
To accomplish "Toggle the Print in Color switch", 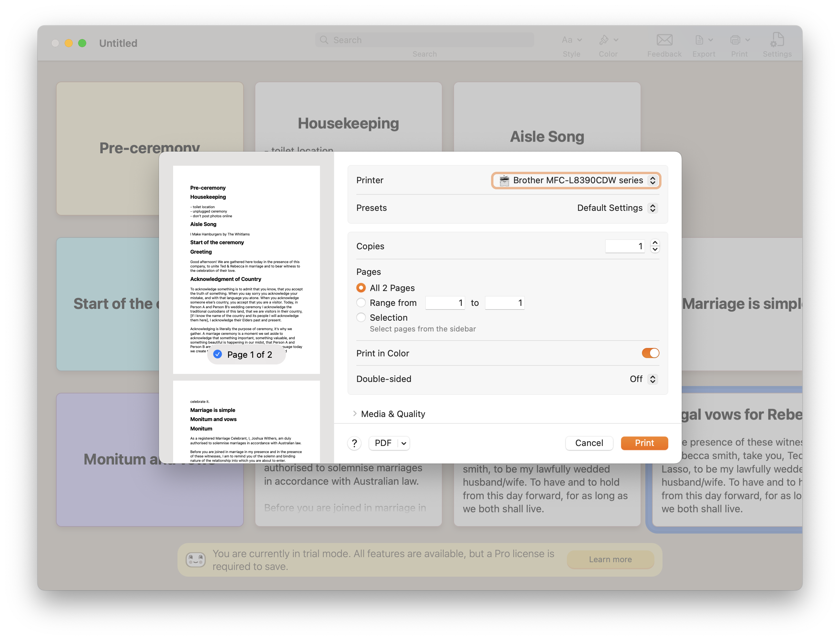I will coord(650,353).
